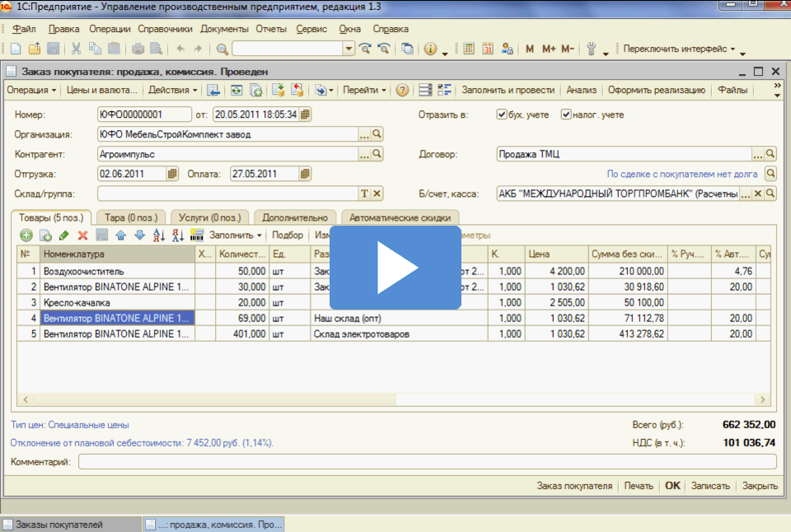The image size is (791, 532).
Task: Open the Отчеты menu
Action: 271,29
